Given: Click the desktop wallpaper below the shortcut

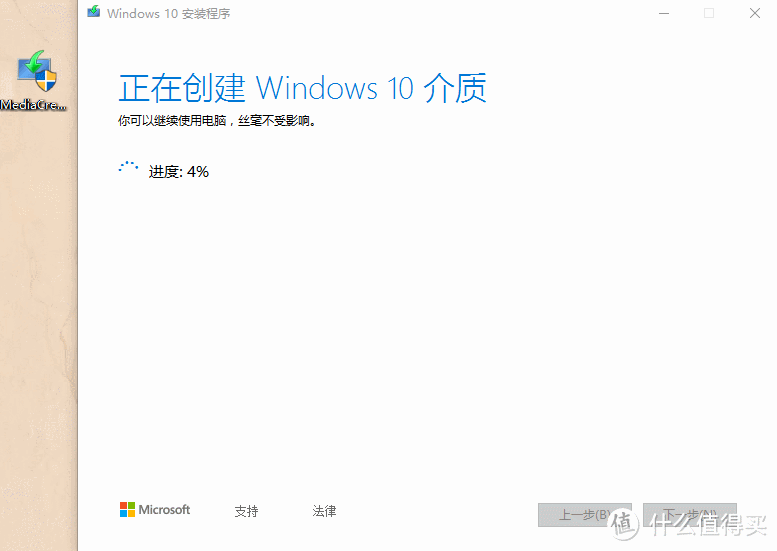Looking at the screenshot, I should point(37,297).
